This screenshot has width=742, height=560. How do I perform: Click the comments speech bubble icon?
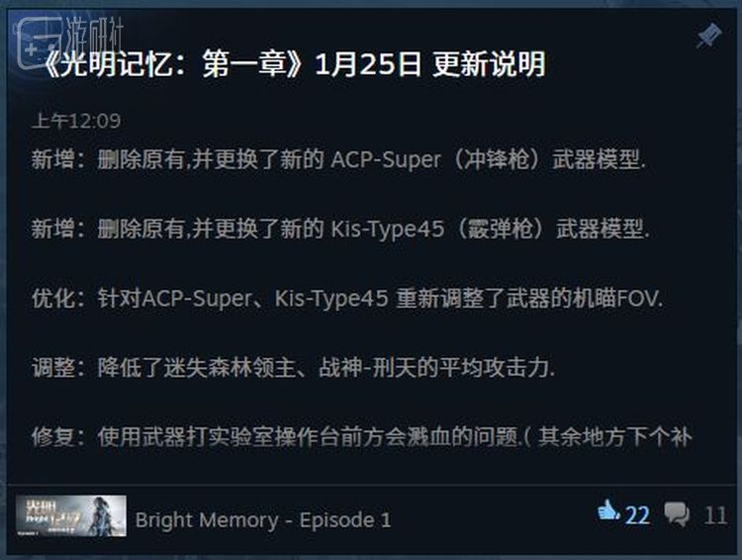677,514
